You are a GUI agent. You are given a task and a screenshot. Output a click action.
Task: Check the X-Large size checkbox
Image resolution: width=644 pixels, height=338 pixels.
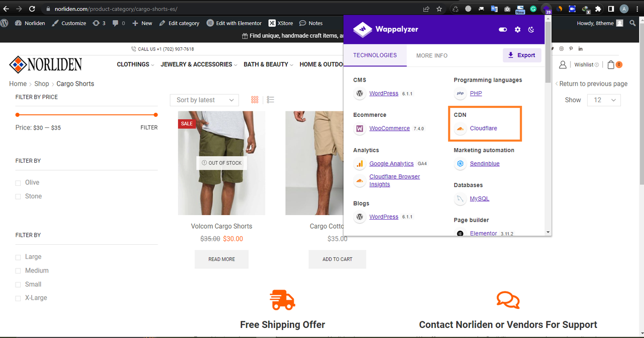tap(18, 298)
